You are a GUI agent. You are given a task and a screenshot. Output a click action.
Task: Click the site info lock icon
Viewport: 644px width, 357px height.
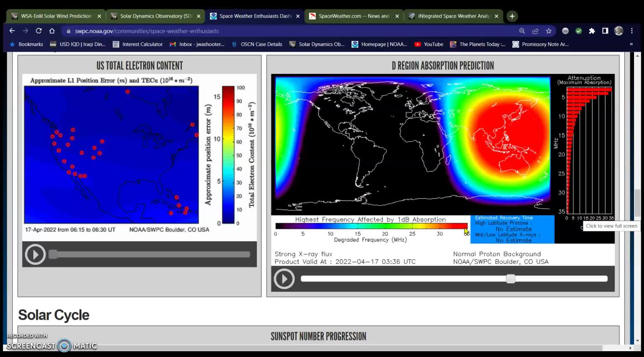(x=69, y=31)
